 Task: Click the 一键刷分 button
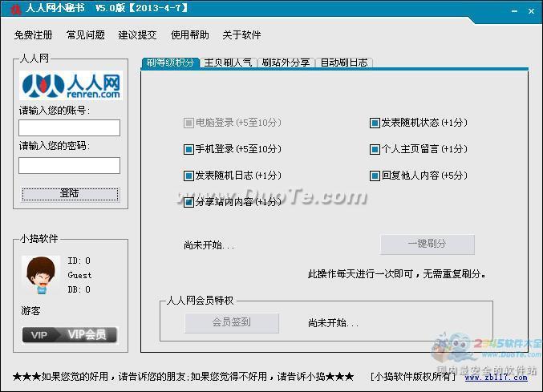click(428, 244)
